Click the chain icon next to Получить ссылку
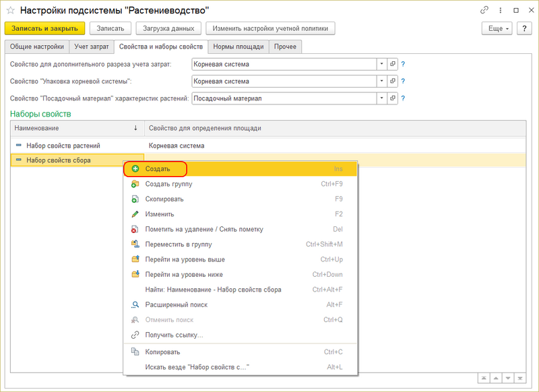Screen dimensions: 539x392 (135, 335)
